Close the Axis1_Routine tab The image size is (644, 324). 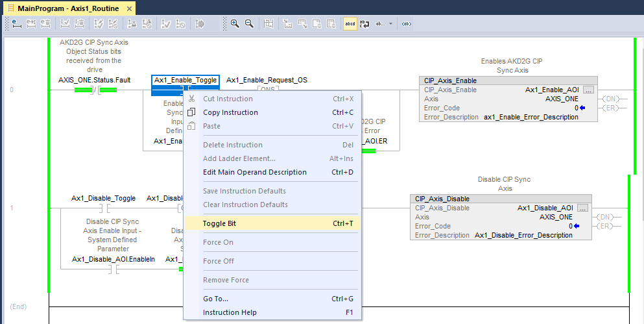tap(129, 8)
